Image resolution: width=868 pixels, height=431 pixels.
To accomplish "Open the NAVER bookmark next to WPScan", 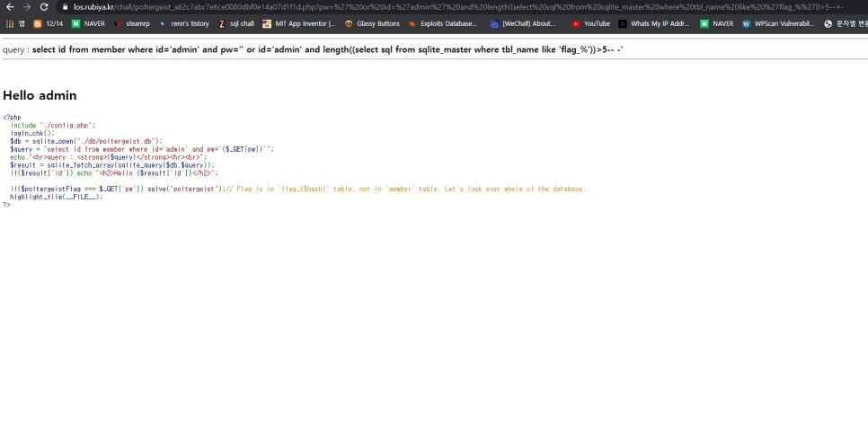I will click(717, 23).
